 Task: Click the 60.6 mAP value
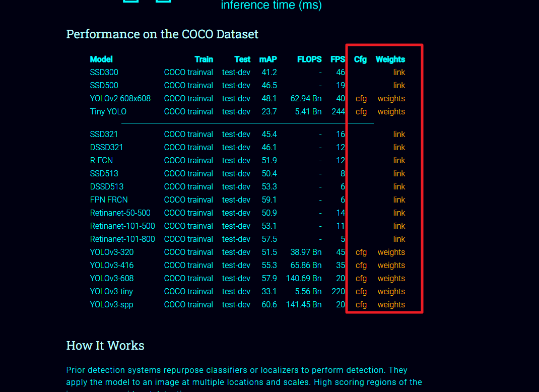(x=269, y=305)
